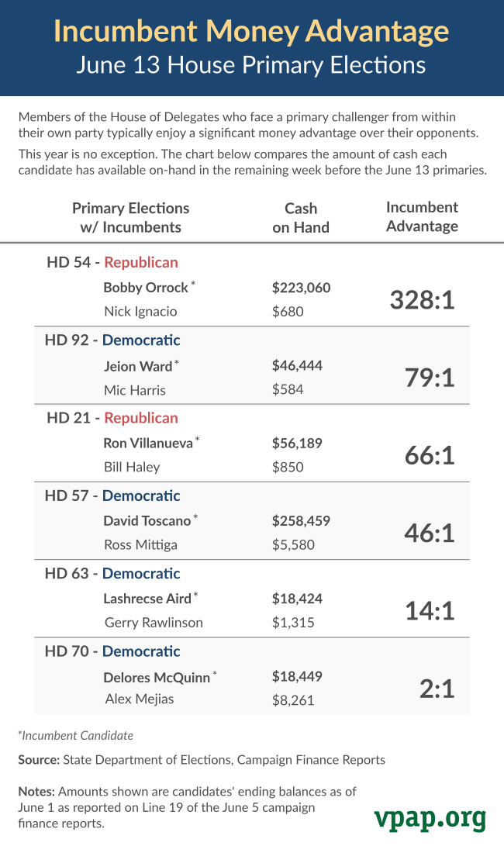Select the Lashrecse Aird candidate name

click(x=147, y=599)
